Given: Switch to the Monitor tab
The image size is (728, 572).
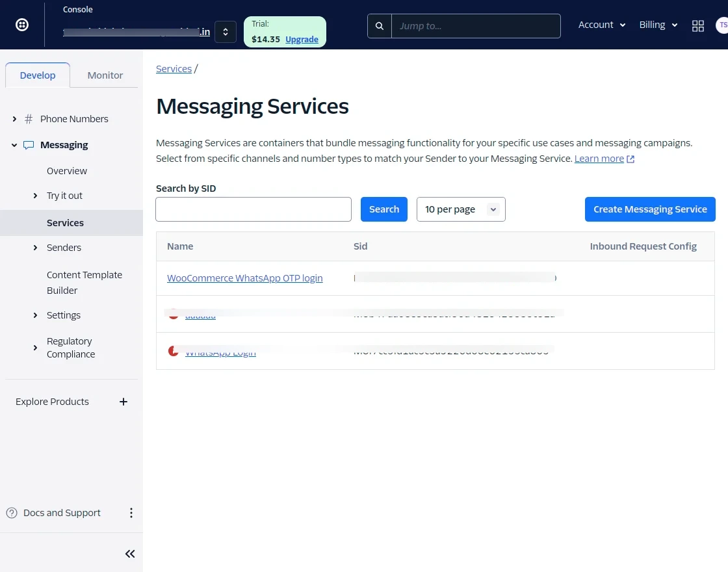Looking at the screenshot, I should tap(105, 75).
